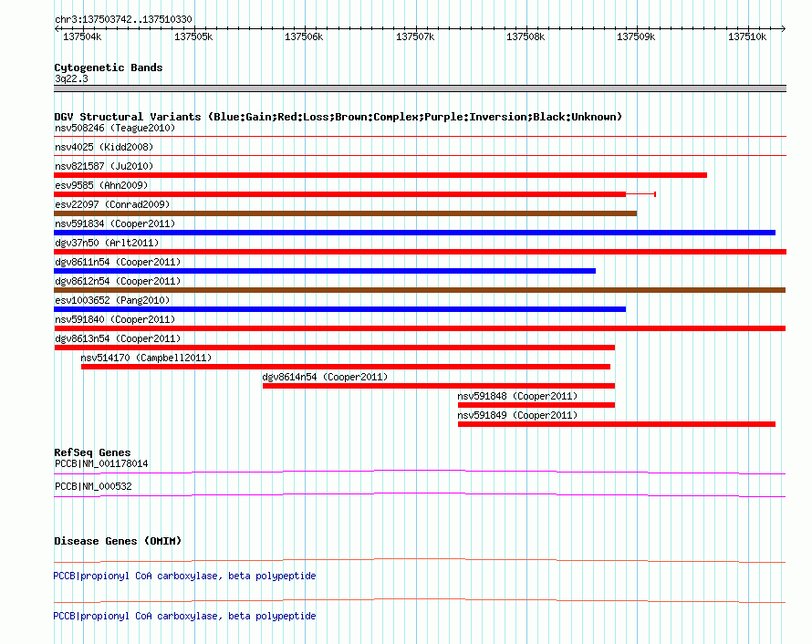Viewport: 812px width, 644px height.
Task: Click the Disease Genes (OMIM) track title
Action: pyautogui.click(x=118, y=541)
